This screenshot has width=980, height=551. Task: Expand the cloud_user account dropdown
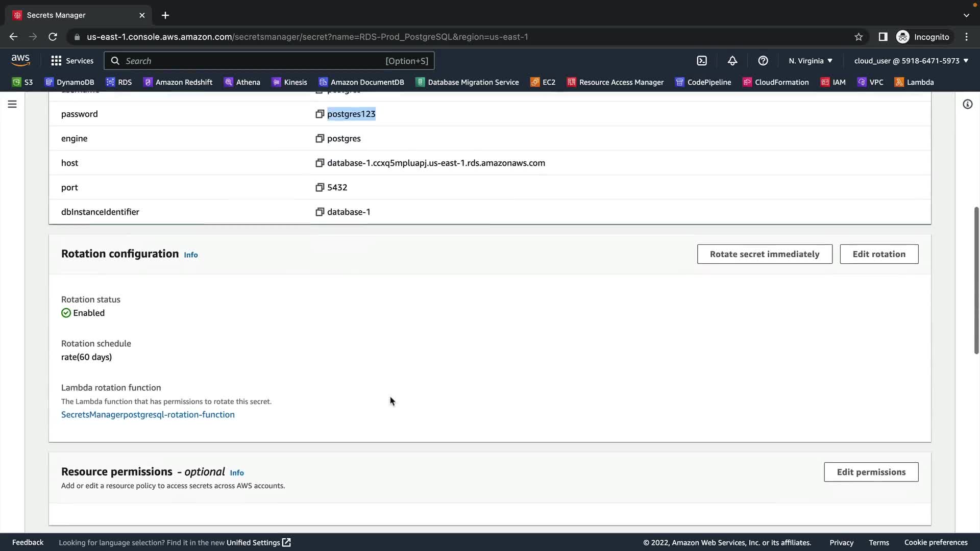click(911, 61)
